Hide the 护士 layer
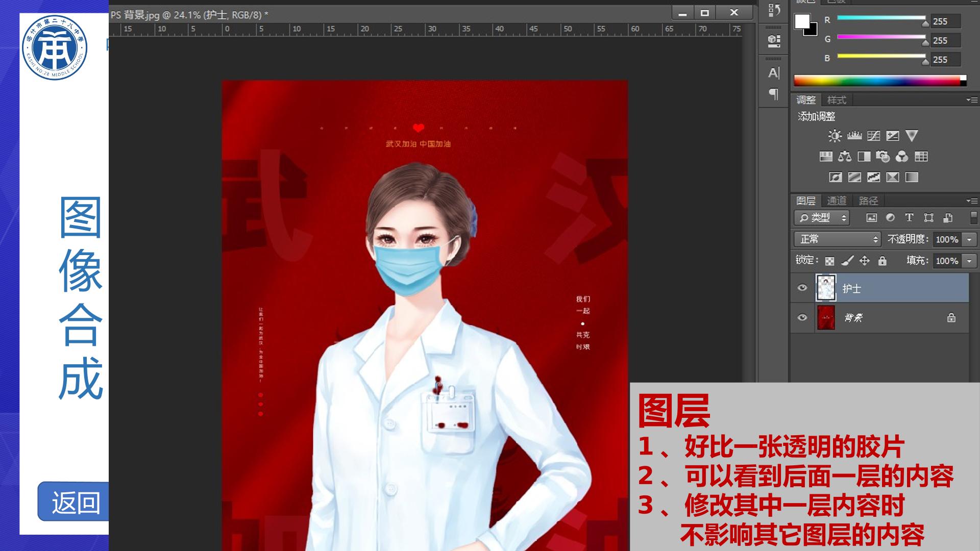980x551 pixels. click(802, 288)
